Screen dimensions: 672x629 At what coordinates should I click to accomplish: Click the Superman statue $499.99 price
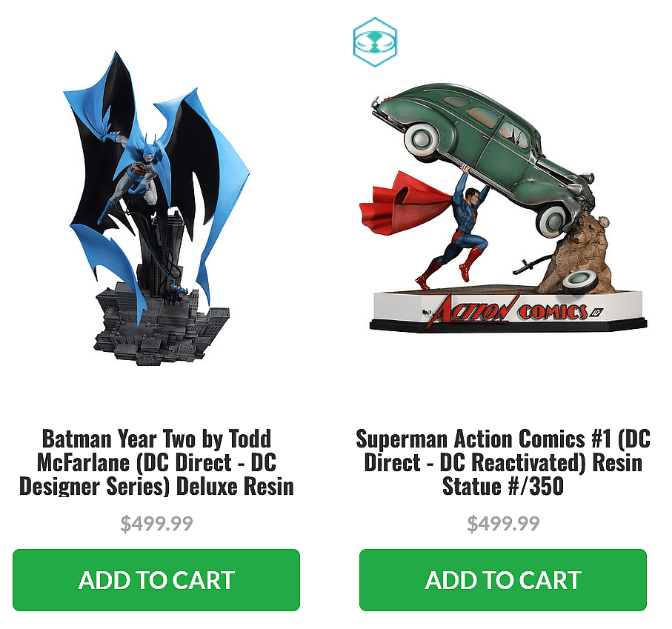503,523
